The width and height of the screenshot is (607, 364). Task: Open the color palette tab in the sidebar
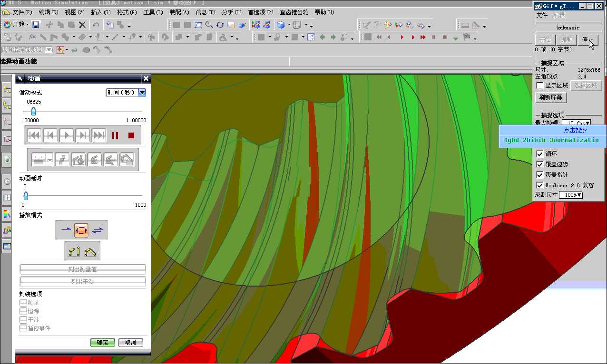click(x=7, y=214)
